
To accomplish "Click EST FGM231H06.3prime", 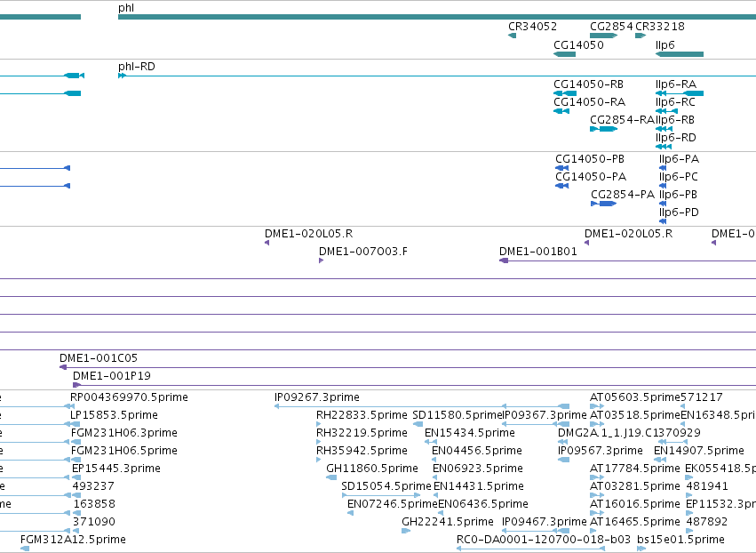I will click(x=123, y=433).
